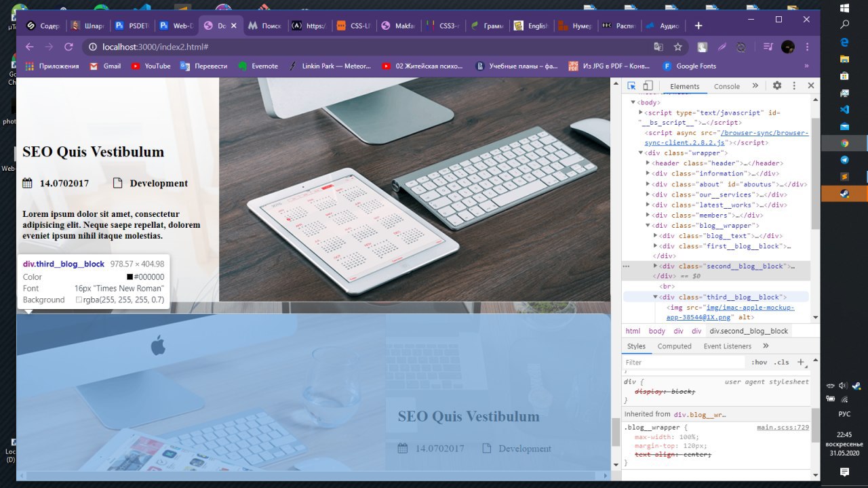This screenshot has width=868, height=488.
Task: Expand the div class="about" node
Action: click(648, 184)
